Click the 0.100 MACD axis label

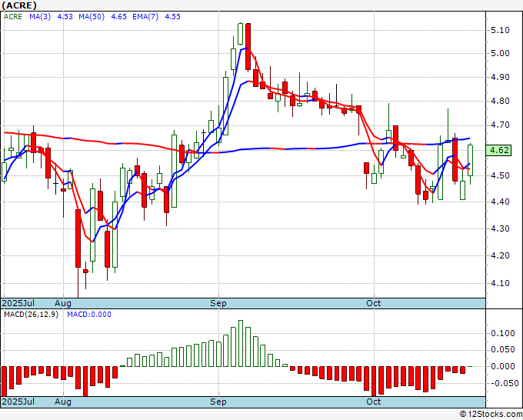pyautogui.click(x=503, y=333)
